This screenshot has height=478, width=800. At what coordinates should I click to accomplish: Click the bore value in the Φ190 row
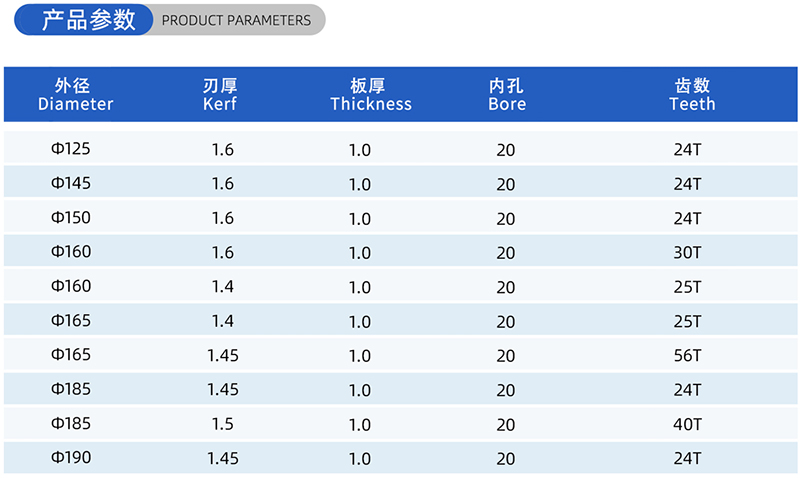(506, 459)
